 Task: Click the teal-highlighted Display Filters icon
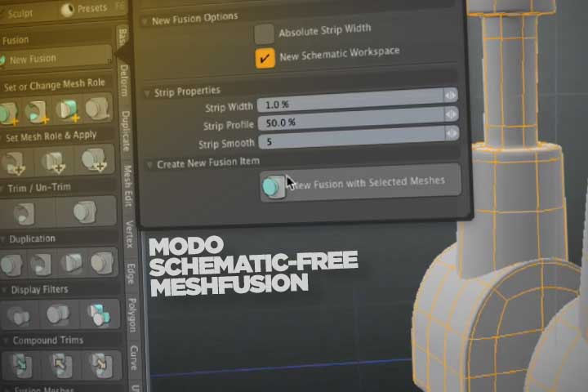[x=98, y=314]
